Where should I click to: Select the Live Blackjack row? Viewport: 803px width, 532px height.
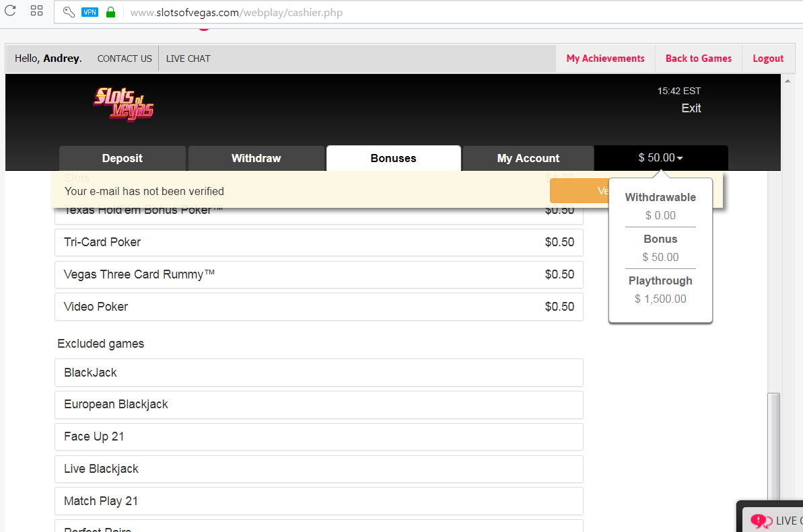[318, 469]
